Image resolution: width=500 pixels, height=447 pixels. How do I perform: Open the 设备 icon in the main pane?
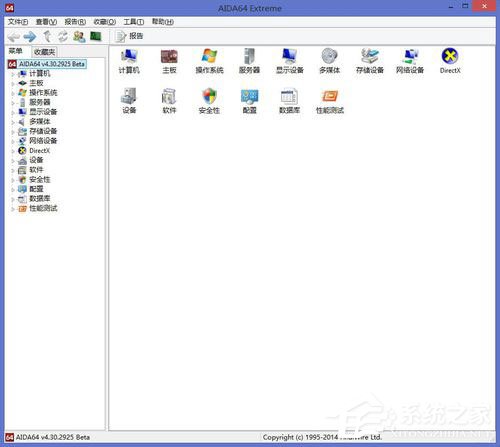pyautogui.click(x=129, y=101)
